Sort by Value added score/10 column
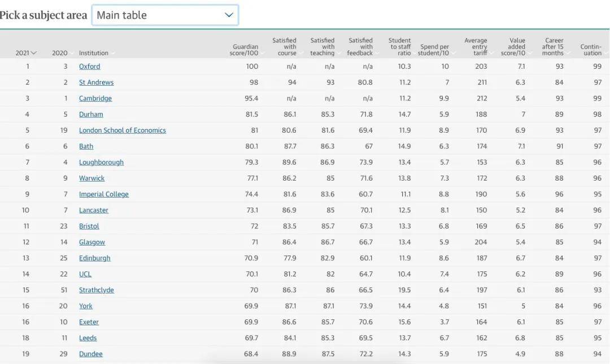This screenshot has height=364, width=610. [x=513, y=47]
